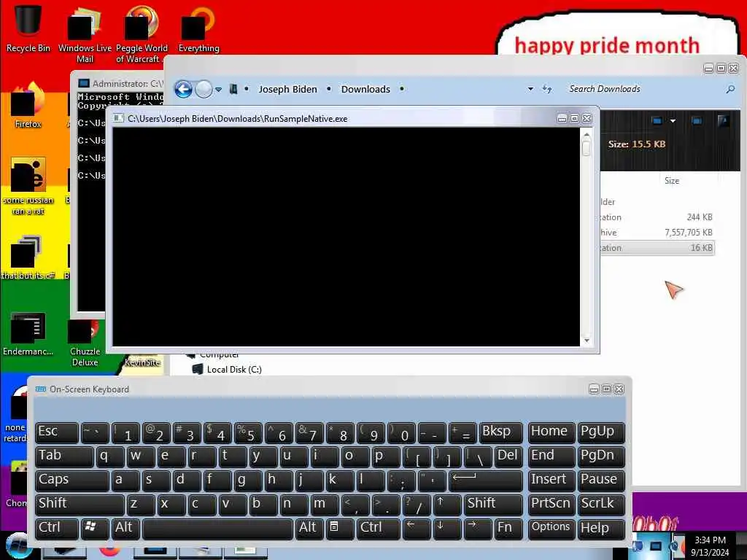Select the file row sized 244 KB
747x560 pixels.
[x=657, y=217]
